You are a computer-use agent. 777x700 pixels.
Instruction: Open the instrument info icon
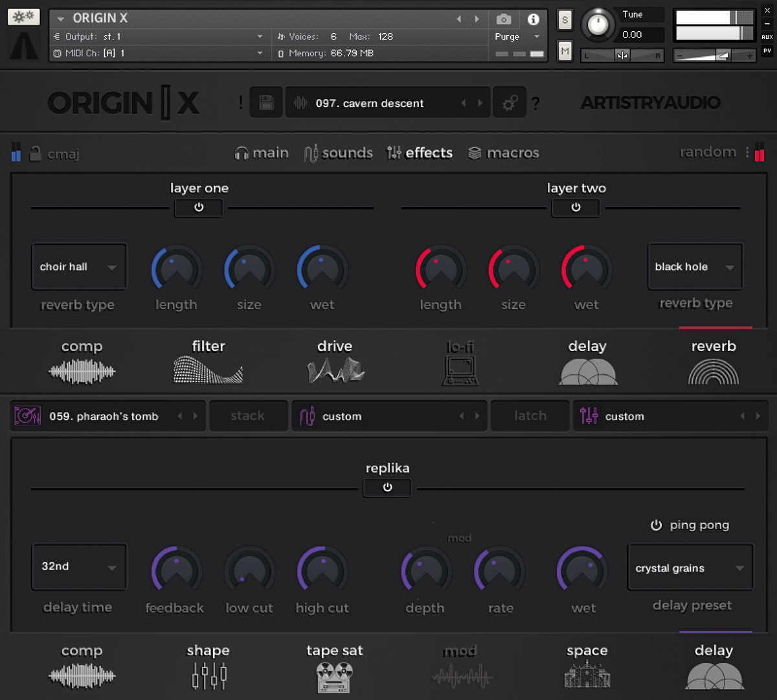[x=533, y=19]
